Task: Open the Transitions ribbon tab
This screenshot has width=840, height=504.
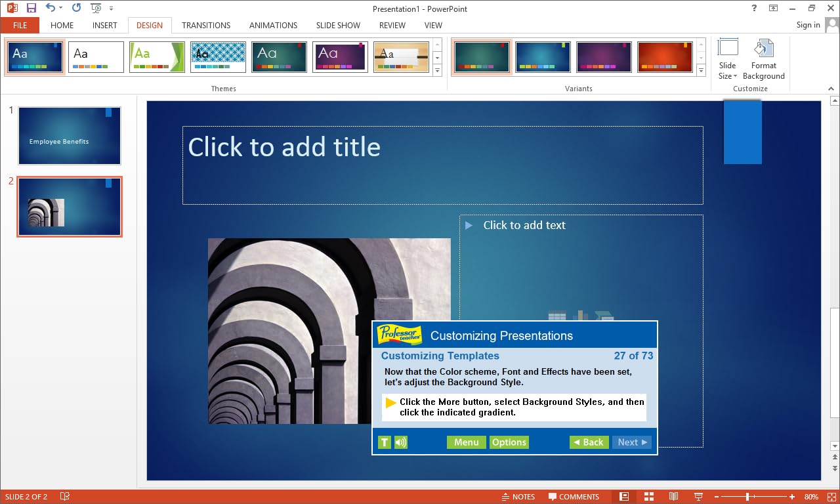Action: (206, 25)
